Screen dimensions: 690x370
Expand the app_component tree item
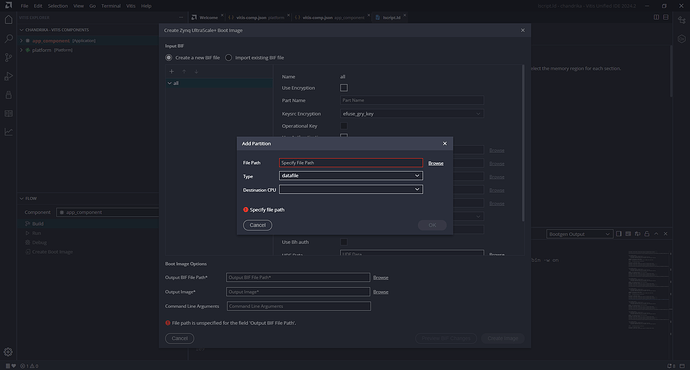21,40
